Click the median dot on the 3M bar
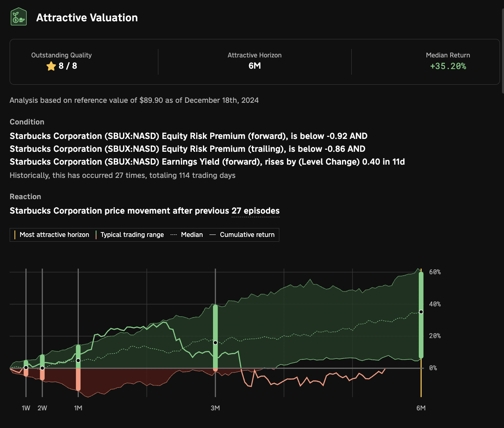The height and width of the screenshot is (428, 504). click(x=215, y=342)
